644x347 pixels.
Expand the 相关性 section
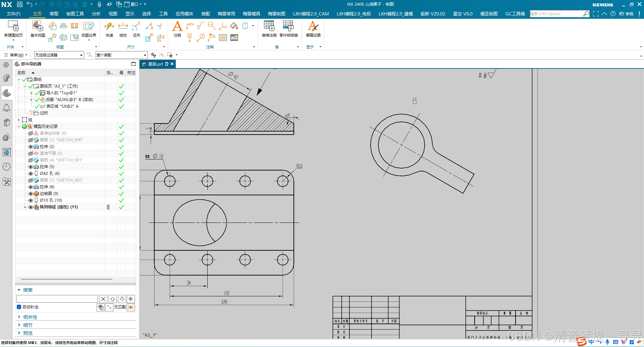tap(19, 317)
